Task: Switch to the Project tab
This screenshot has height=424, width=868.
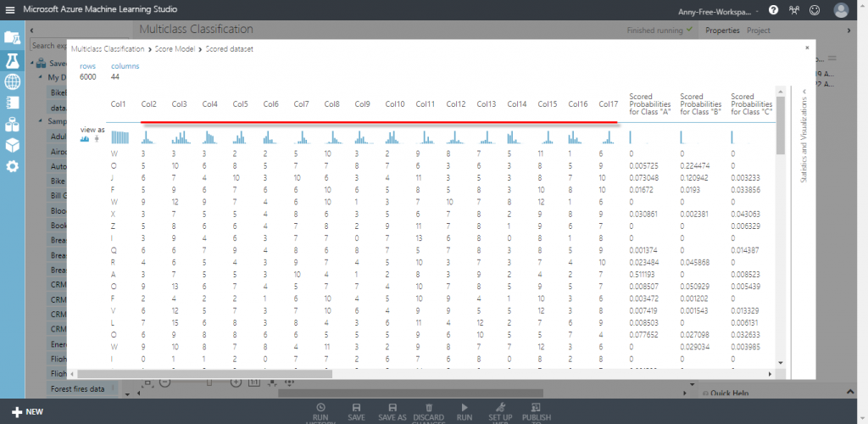Action: point(759,31)
